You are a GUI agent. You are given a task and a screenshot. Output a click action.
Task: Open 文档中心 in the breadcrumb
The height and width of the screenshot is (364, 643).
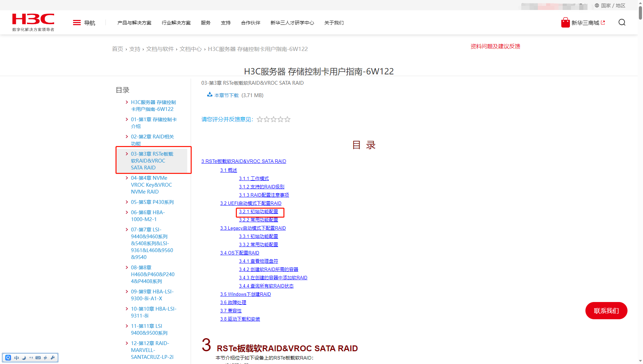click(x=191, y=49)
